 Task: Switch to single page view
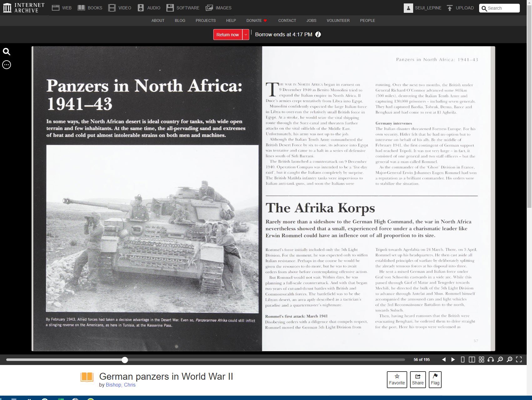point(463,360)
